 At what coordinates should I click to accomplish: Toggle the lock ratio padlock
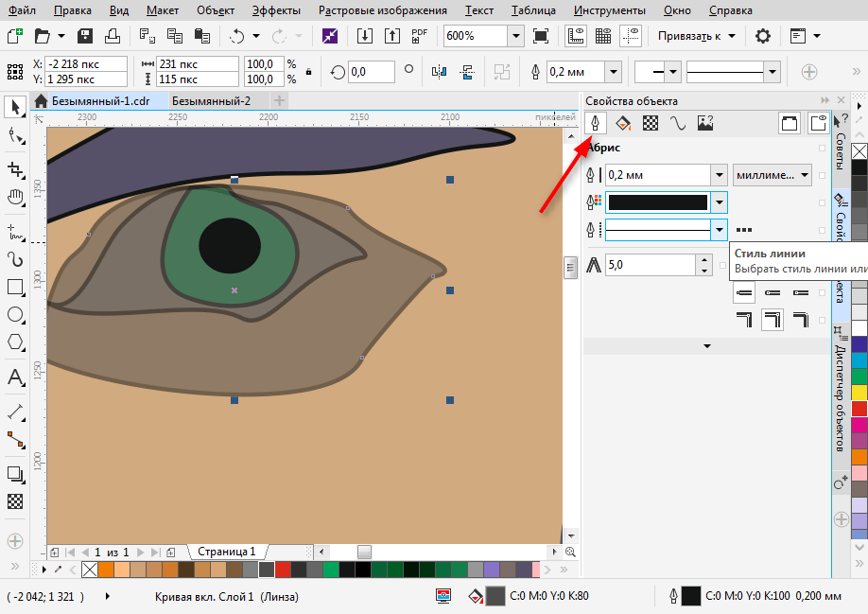pos(307,72)
